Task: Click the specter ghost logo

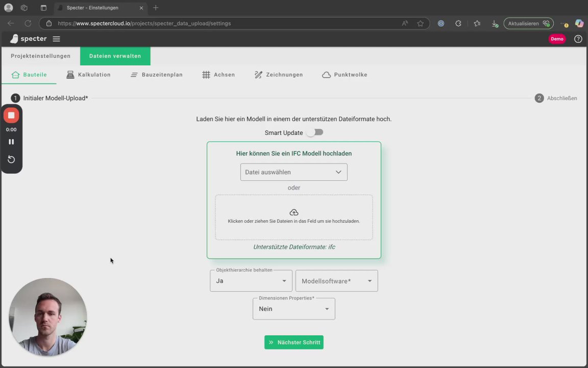Action: pyautogui.click(x=14, y=39)
